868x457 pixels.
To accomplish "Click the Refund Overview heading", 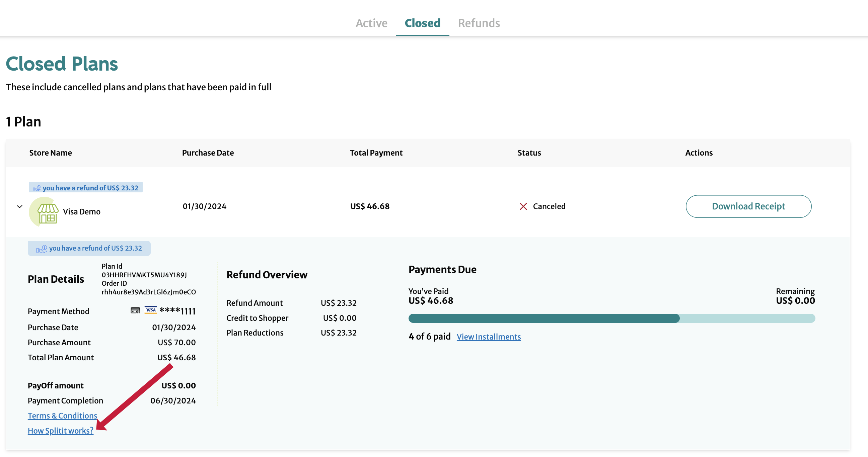I will tap(267, 275).
